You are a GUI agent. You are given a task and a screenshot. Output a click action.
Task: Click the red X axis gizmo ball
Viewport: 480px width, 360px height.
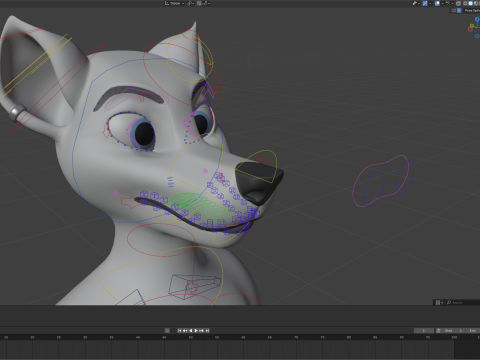point(470,30)
